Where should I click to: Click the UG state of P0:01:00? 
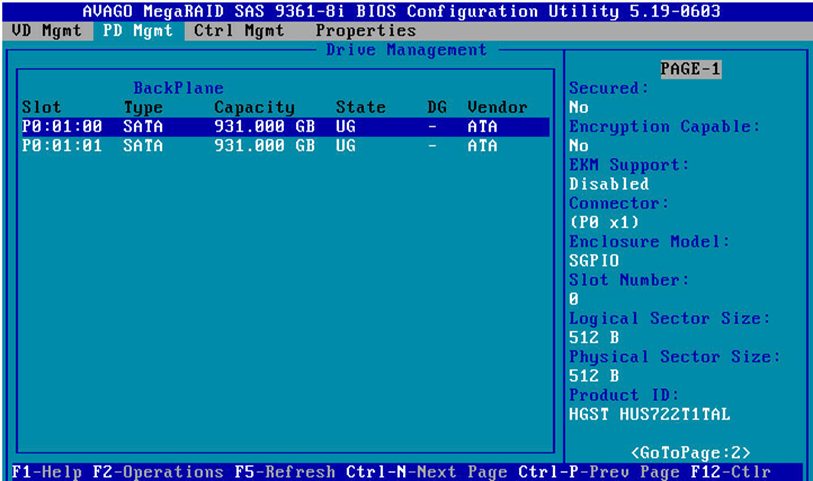(345, 126)
